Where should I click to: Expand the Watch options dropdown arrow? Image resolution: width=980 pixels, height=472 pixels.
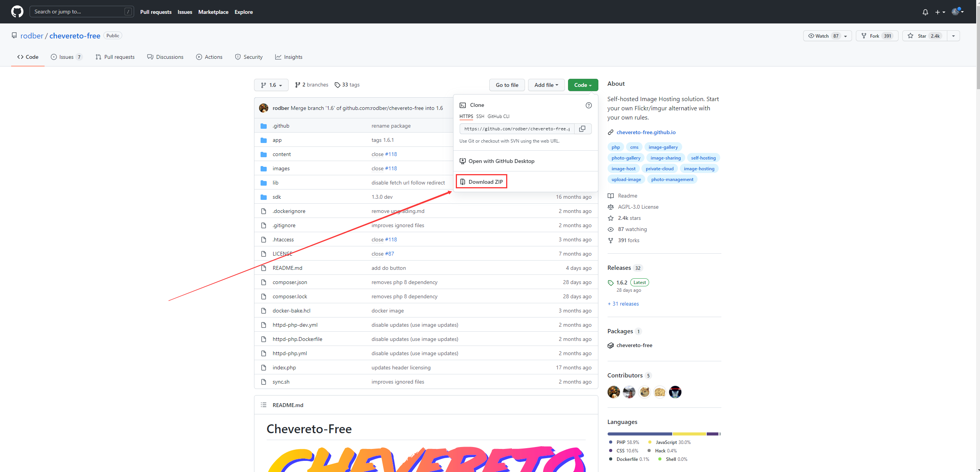845,36
